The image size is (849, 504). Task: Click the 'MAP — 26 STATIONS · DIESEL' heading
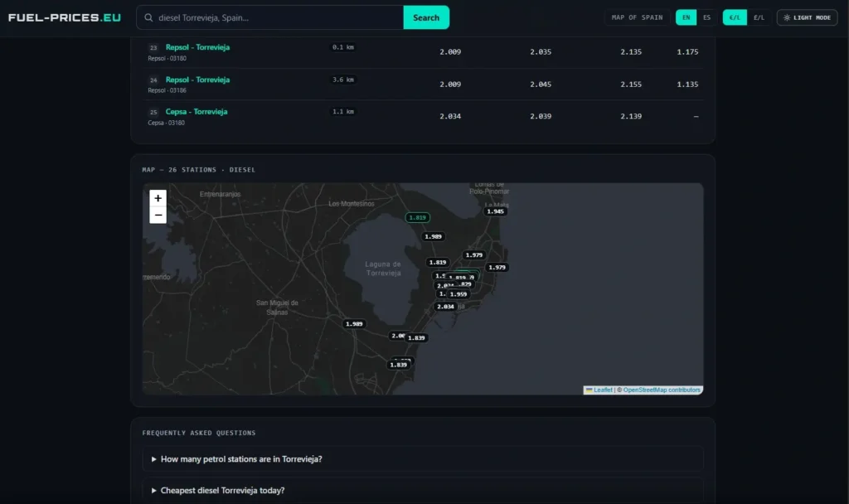199,170
